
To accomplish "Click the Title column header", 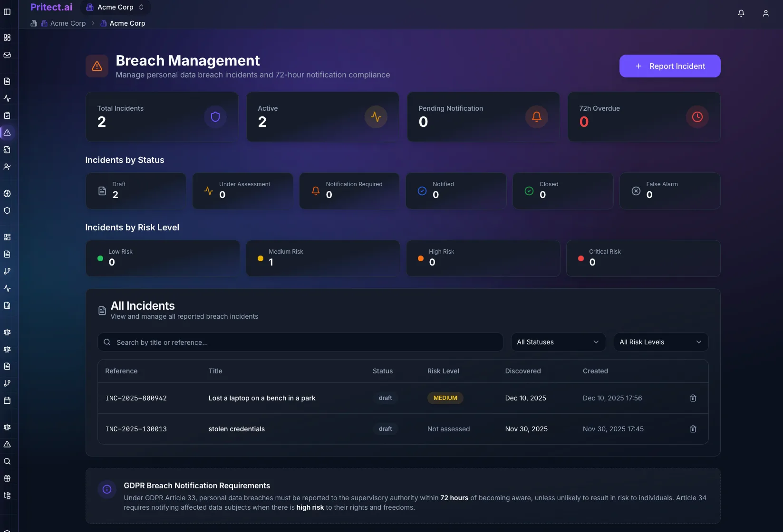I will coord(215,371).
